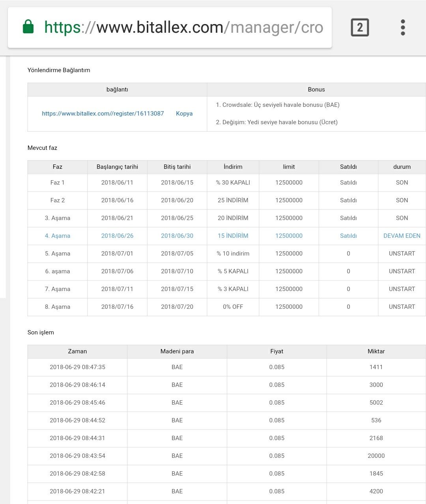426x504 pixels.
Task: Click the 'Fiyat' column header
Action: click(277, 351)
